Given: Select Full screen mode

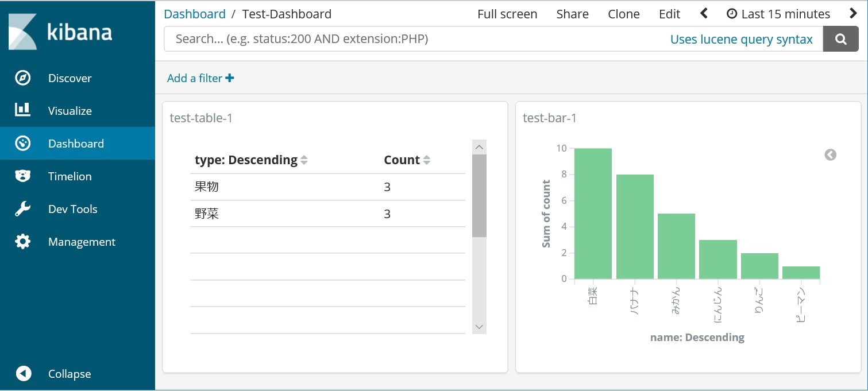Looking at the screenshot, I should click(x=507, y=13).
